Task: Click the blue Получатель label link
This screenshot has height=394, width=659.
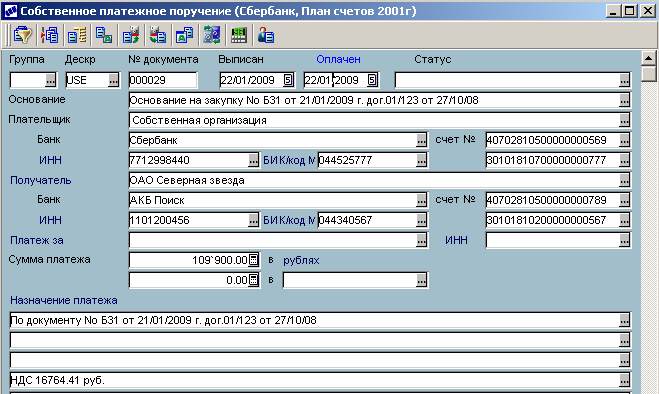Action: point(41,180)
